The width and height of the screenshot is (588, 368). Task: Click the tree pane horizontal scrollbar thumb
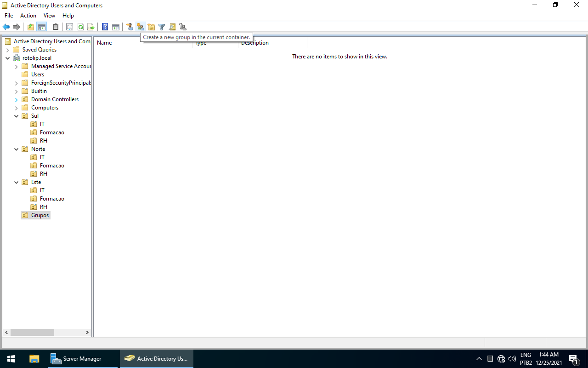(32, 332)
